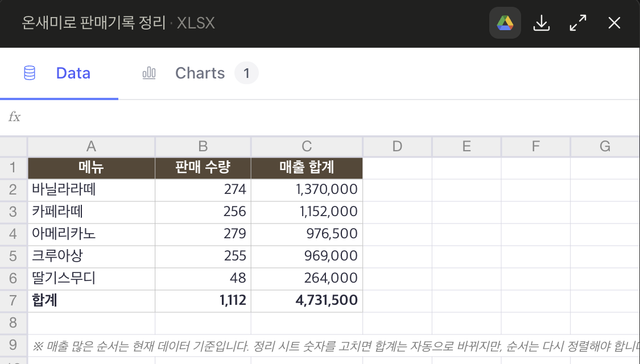Select column F header

535,146
